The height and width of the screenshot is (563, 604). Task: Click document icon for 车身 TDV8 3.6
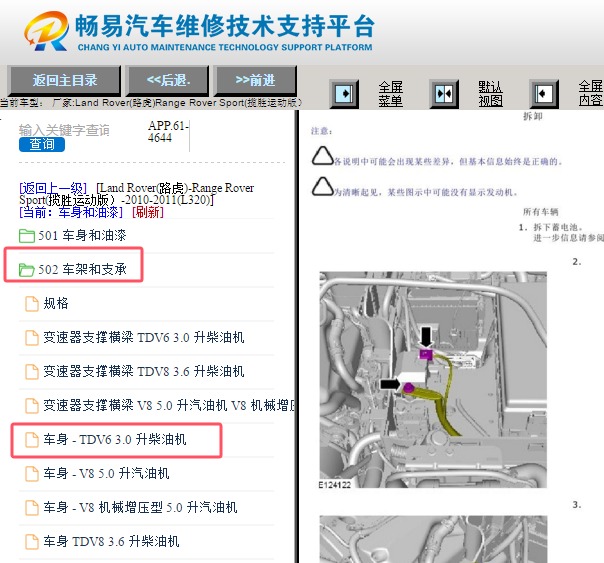[x=32, y=541]
